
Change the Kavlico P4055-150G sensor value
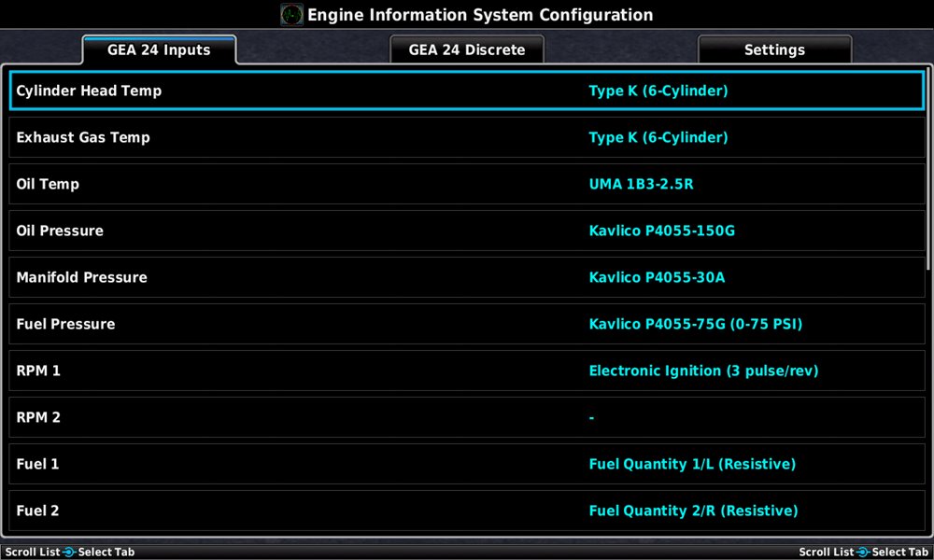click(662, 231)
